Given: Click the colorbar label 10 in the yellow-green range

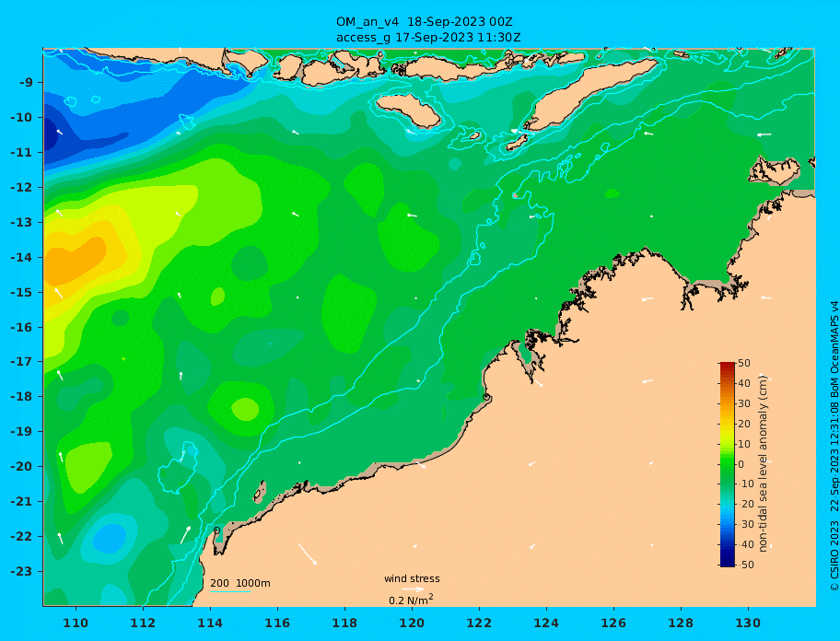Looking at the screenshot, I should point(744,444).
